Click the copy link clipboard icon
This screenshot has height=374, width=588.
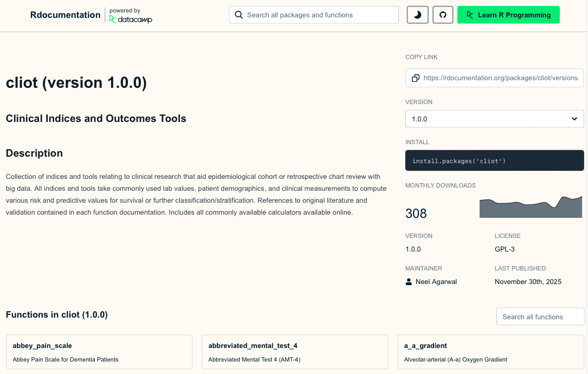coord(415,78)
